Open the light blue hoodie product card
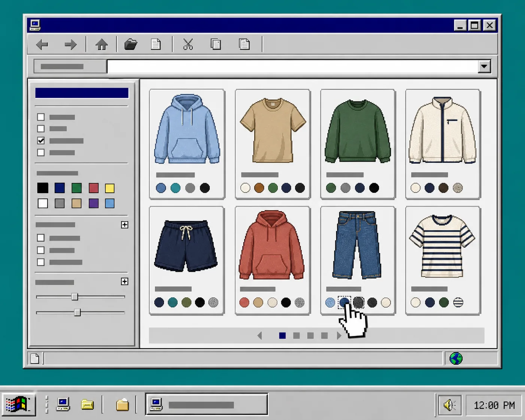 tap(187, 144)
